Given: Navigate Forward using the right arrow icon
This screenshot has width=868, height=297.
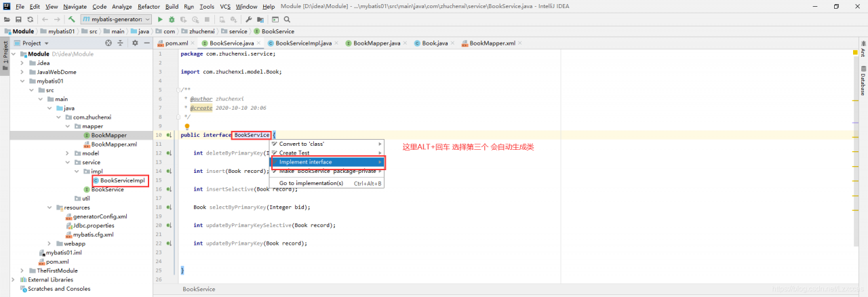Looking at the screenshot, I should (x=57, y=20).
